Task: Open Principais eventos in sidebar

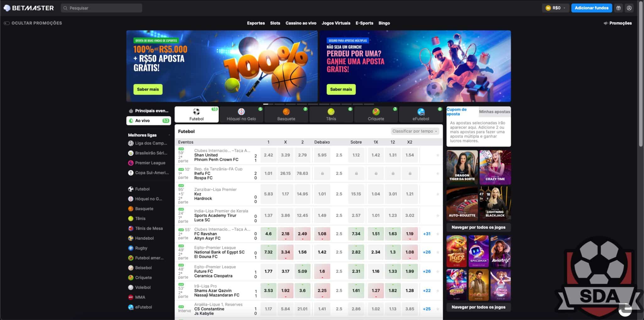Action: point(149,111)
